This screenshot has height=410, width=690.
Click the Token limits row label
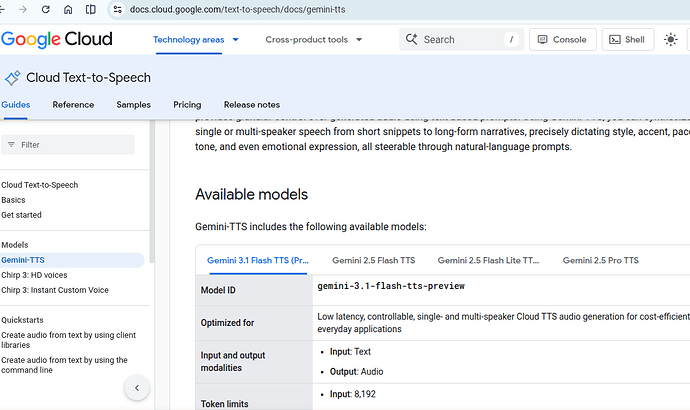click(x=224, y=404)
